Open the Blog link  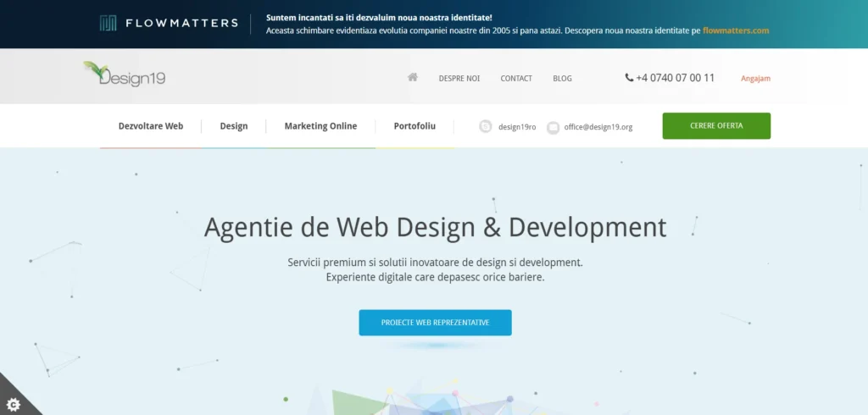(562, 79)
